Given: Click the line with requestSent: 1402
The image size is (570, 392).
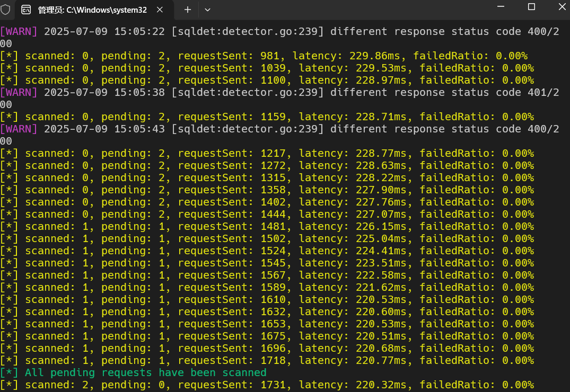Looking at the screenshot, I should (267, 202).
